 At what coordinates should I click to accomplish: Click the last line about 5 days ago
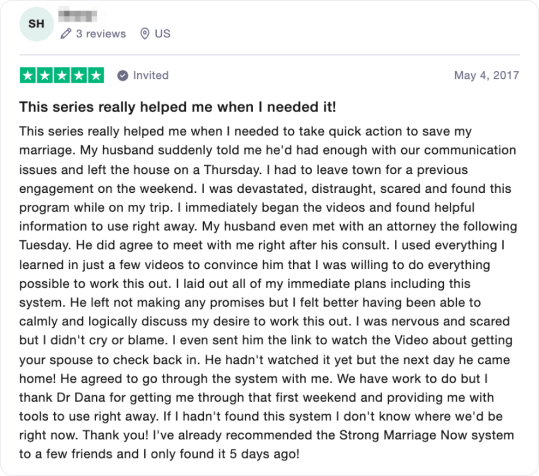pyautogui.click(x=160, y=454)
